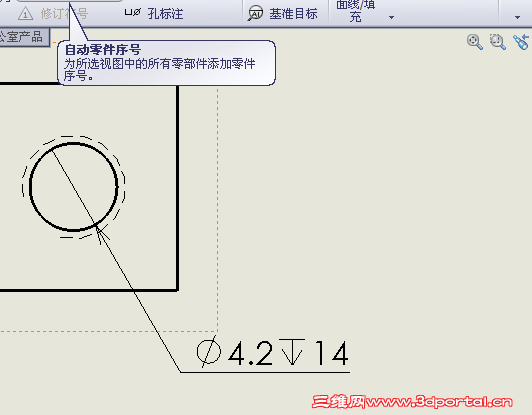Image resolution: width=532 pixels, height=415 pixels.
Task: Select the Datum Target (基准目标) tool
Action: coord(283,14)
